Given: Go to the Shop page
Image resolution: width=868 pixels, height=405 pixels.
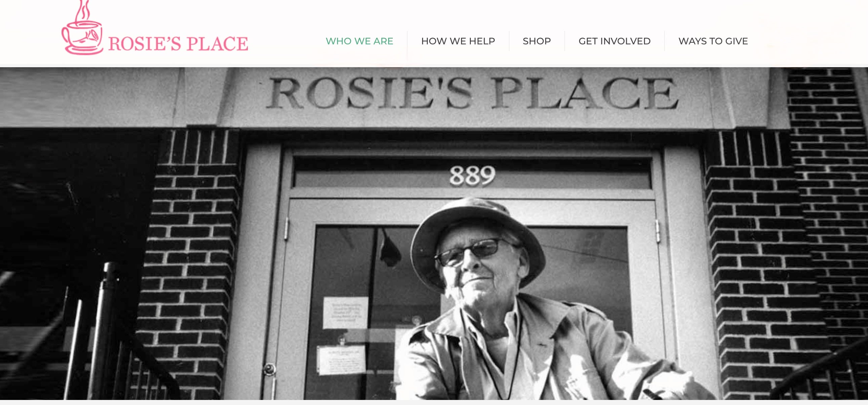Looking at the screenshot, I should pyautogui.click(x=537, y=41).
